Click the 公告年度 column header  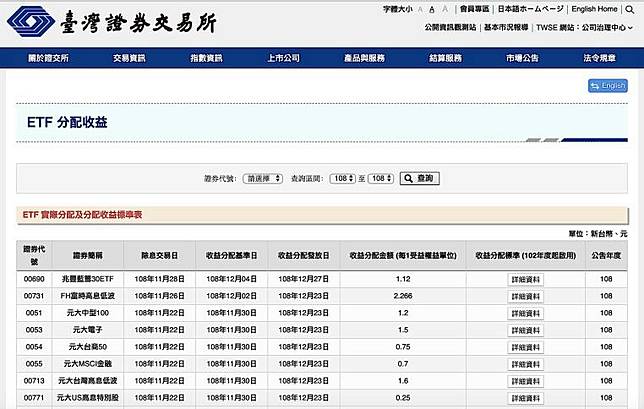tap(606, 255)
